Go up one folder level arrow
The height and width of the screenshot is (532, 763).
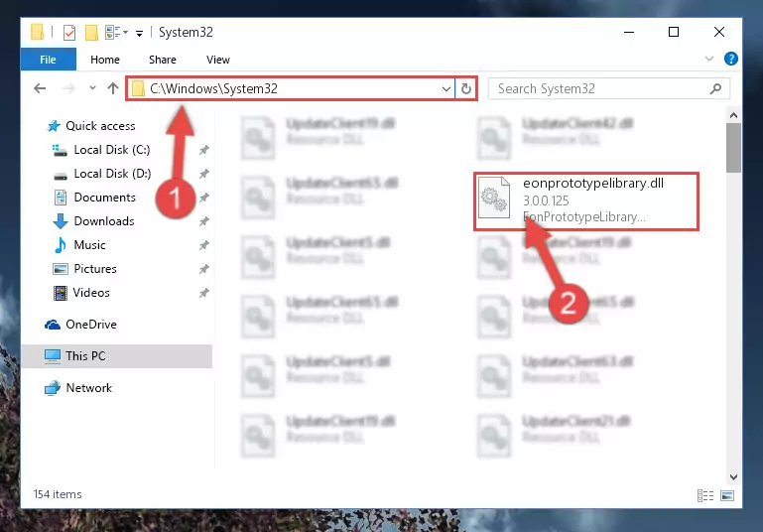(x=113, y=88)
